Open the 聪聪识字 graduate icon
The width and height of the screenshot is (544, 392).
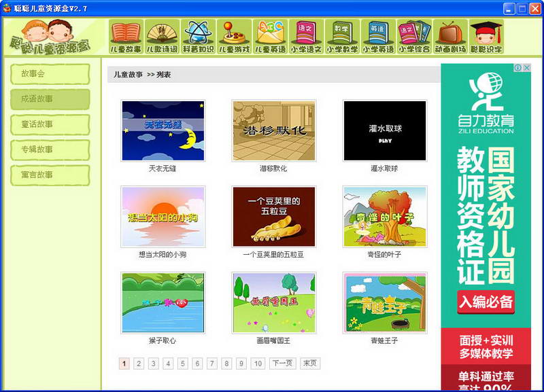point(487,37)
